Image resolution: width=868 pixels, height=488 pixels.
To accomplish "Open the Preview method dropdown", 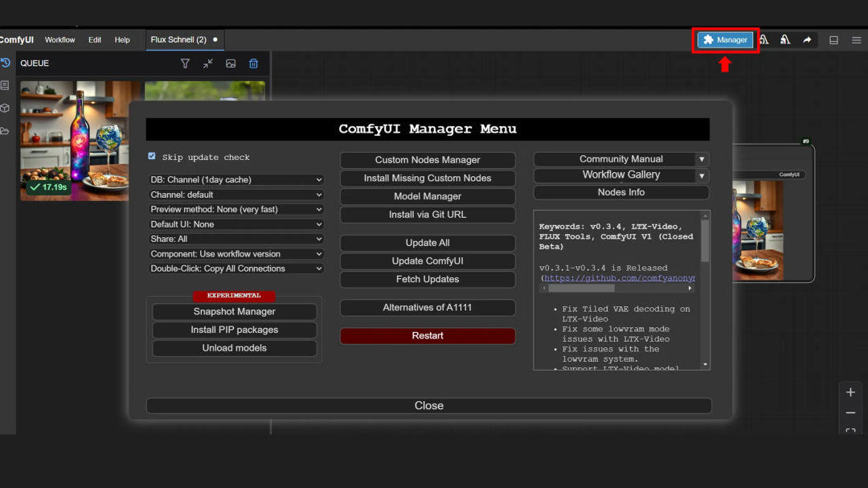I will pos(235,209).
